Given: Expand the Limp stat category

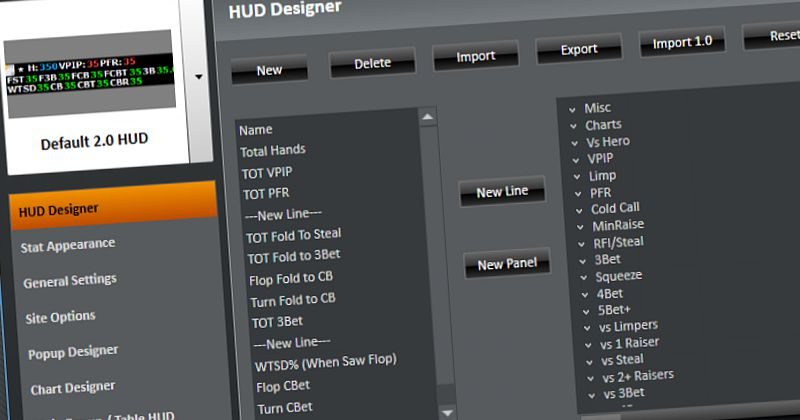Looking at the screenshot, I should coord(577,177).
